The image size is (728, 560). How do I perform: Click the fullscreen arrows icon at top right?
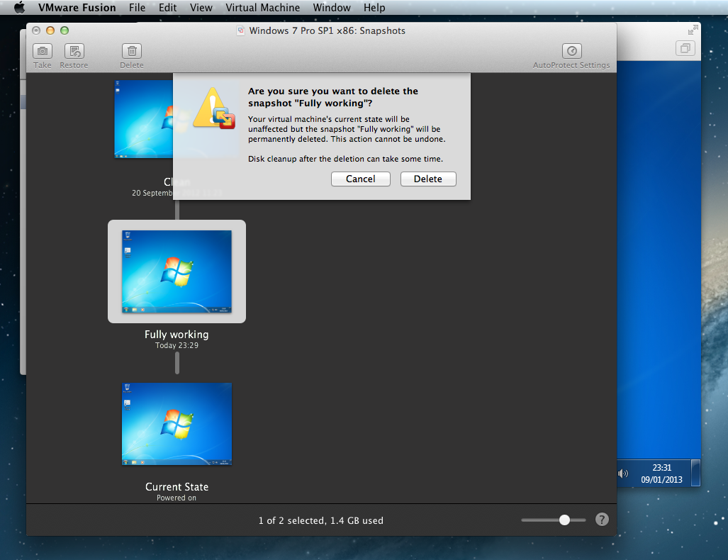(x=693, y=30)
